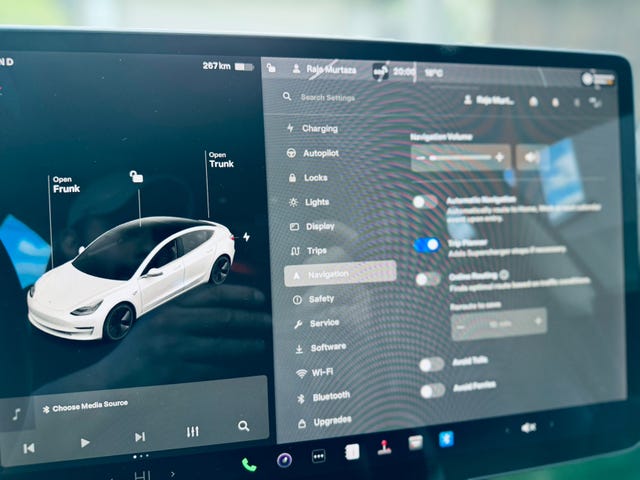Tap the car lock icon above the car

[136, 176]
